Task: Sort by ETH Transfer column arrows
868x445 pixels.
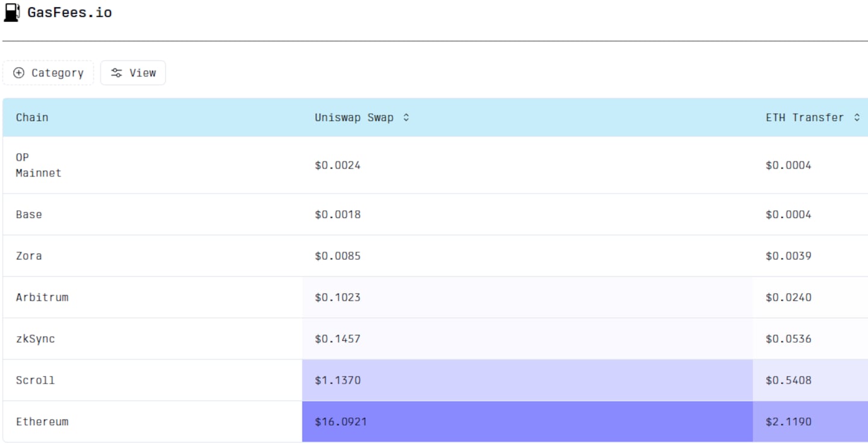Action: [x=857, y=117]
